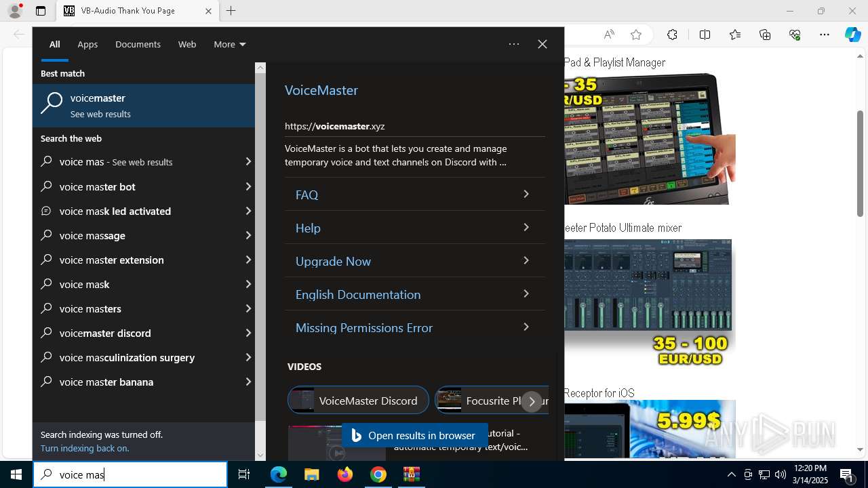The width and height of the screenshot is (868, 488).
Task: Open Task View on taskbar
Action: (244, 474)
